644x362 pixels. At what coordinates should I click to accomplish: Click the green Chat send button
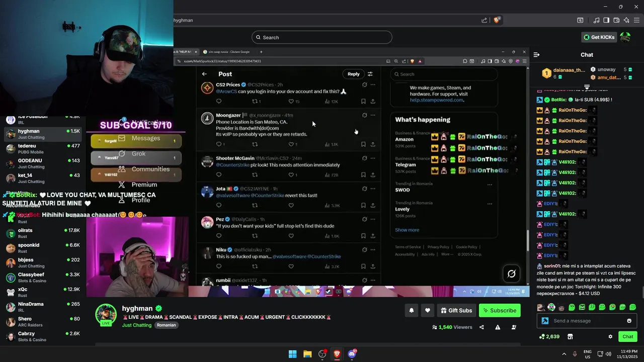[x=627, y=336]
